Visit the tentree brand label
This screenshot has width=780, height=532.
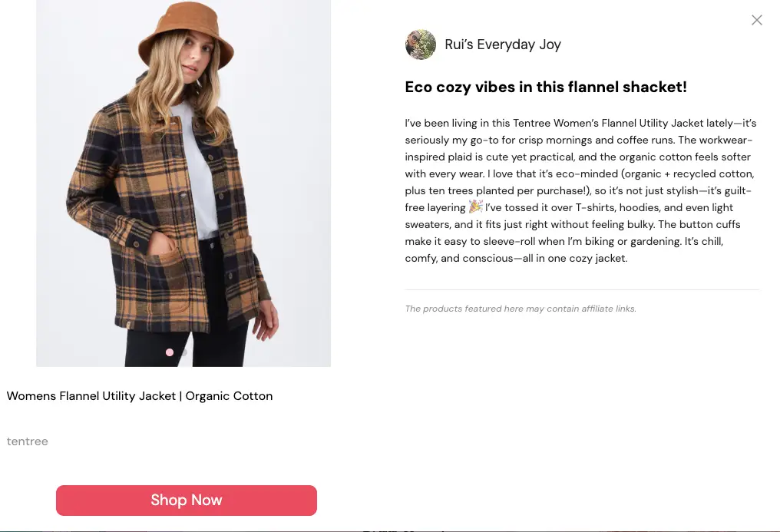click(x=28, y=441)
